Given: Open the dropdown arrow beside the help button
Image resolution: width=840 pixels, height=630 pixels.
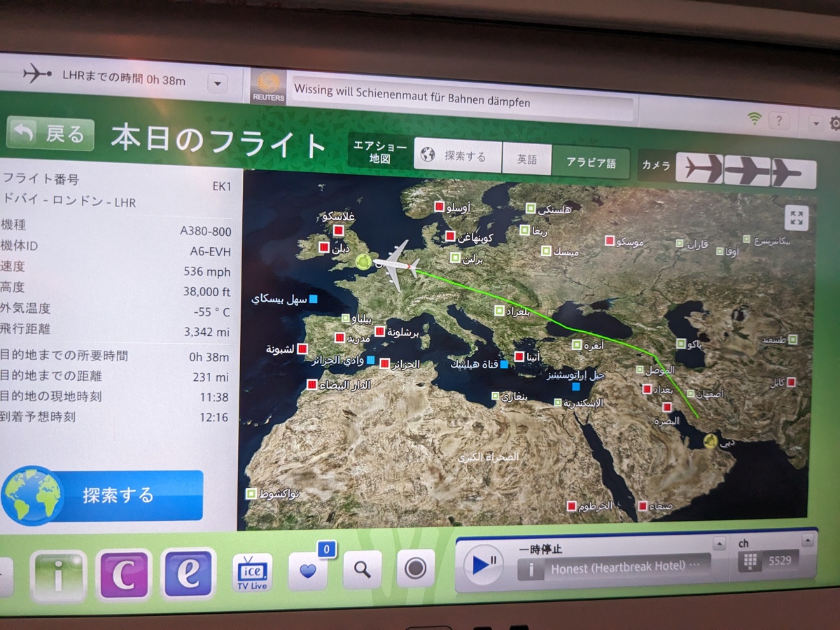Looking at the screenshot, I should tap(815, 122).
